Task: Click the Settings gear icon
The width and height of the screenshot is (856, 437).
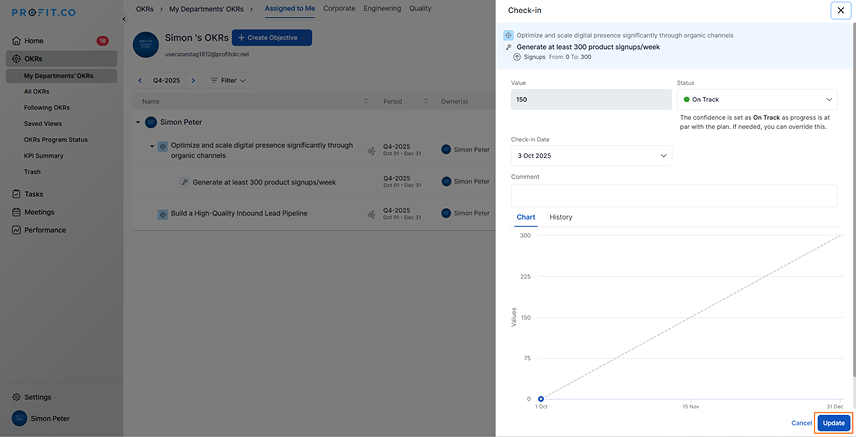Action: (x=16, y=397)
